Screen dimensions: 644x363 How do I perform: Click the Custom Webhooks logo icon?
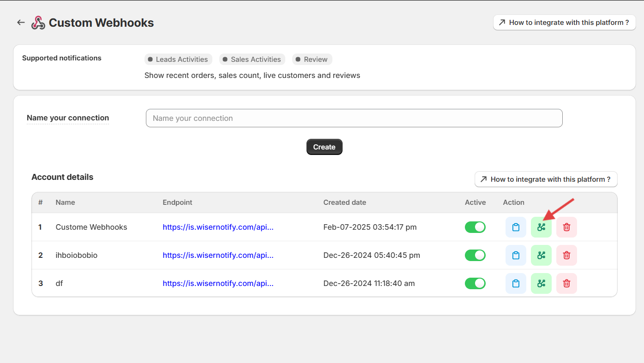pos(38,23)
